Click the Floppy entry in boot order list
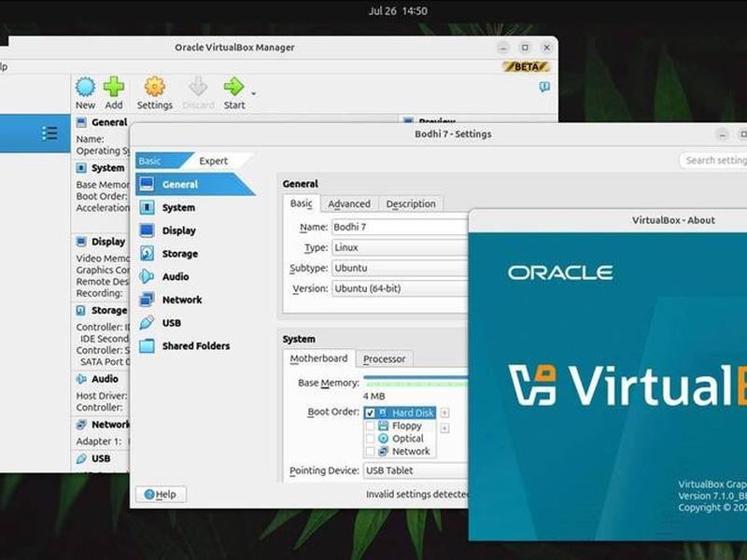 point(406,427)
